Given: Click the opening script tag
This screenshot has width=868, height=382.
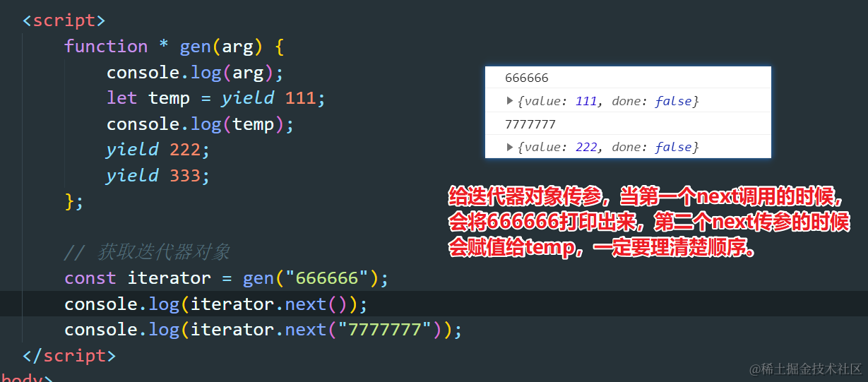Looking at the screenshot, I should coord(64,20).
